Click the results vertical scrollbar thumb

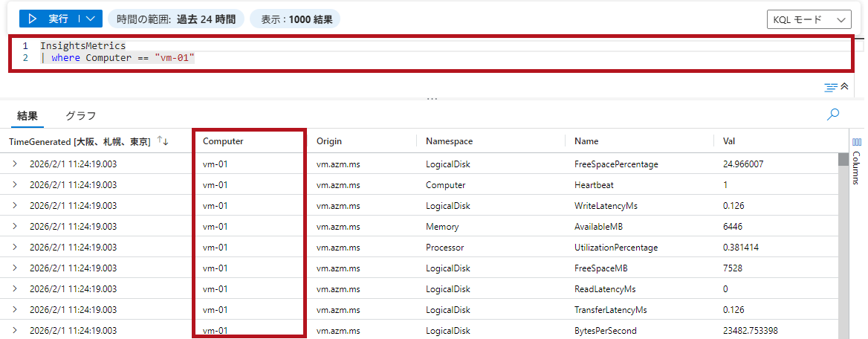pos(843,159)
